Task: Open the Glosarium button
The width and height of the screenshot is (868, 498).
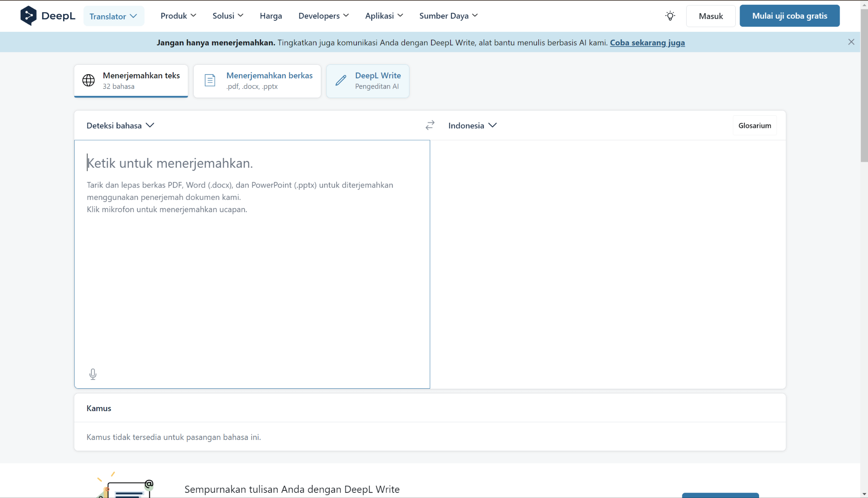Action: [x=754, y=125]
